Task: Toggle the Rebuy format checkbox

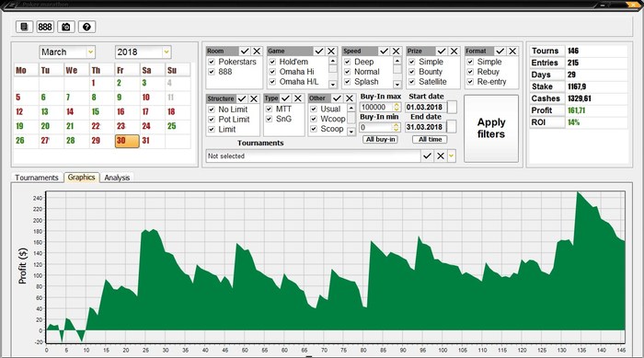Action: 470,72
